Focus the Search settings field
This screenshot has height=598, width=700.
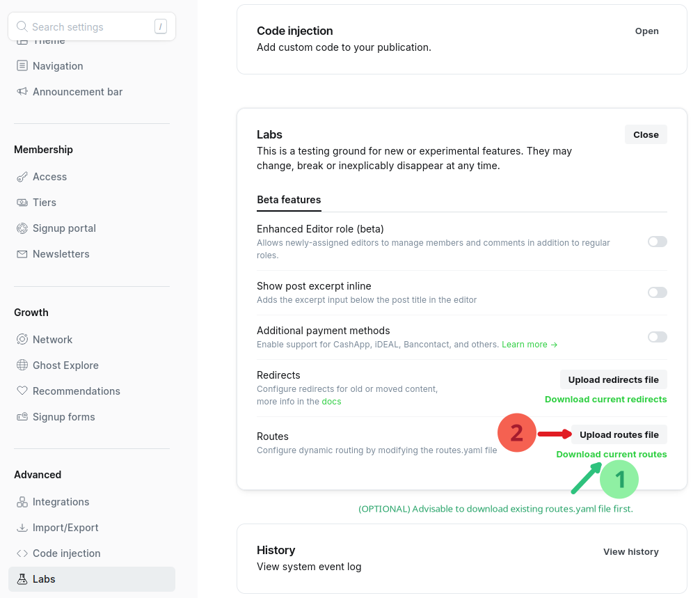point(90,27)
